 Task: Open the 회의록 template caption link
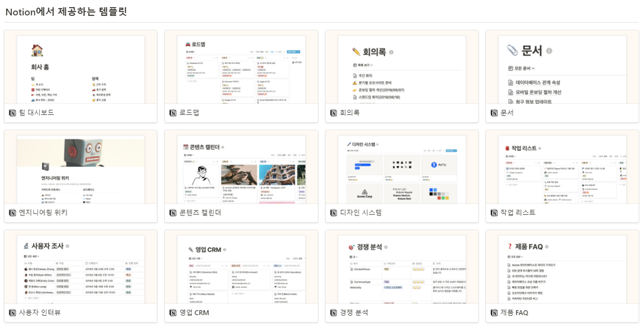tap(350, 113)
